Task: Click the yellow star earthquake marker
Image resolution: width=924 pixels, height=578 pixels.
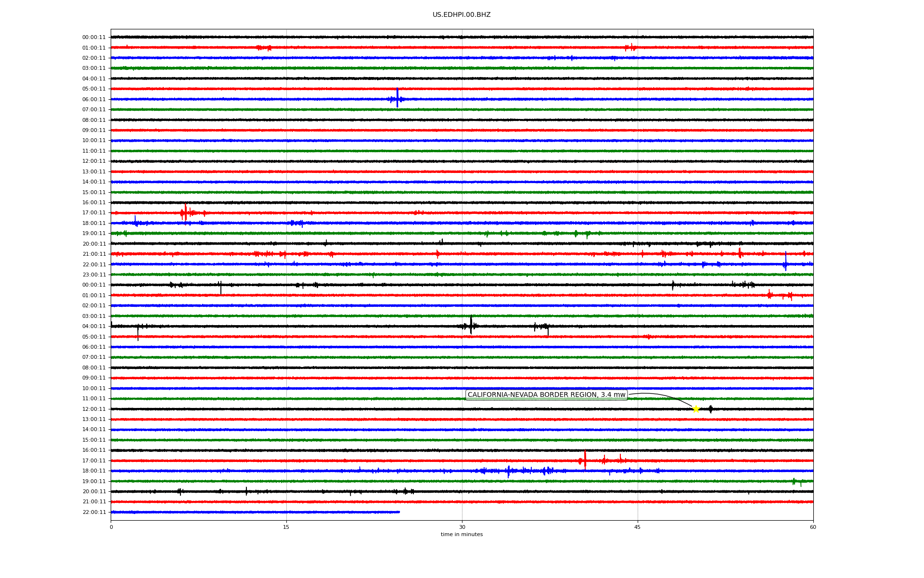Action: pyautogui.click(x=696, y=409)
